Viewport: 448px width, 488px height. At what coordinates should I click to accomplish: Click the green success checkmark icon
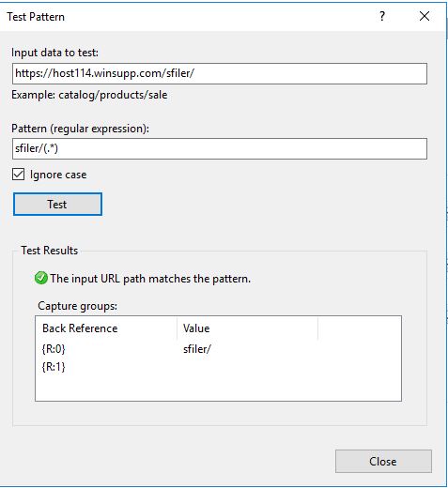click(x=41, y=278)
